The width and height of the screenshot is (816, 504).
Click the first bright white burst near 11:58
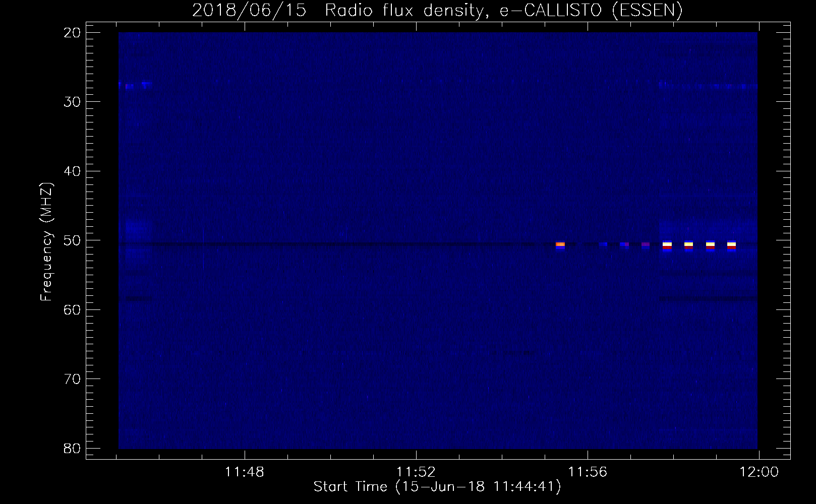tap(667, 245)
